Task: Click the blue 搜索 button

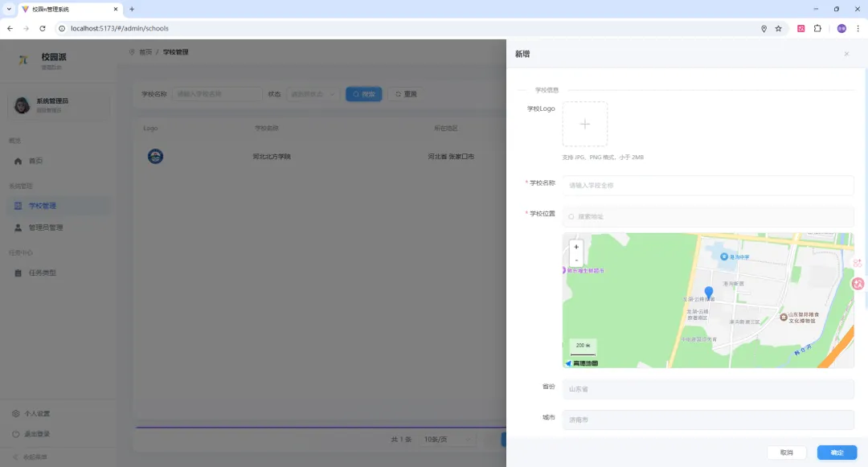Action: tap(364, 94)
